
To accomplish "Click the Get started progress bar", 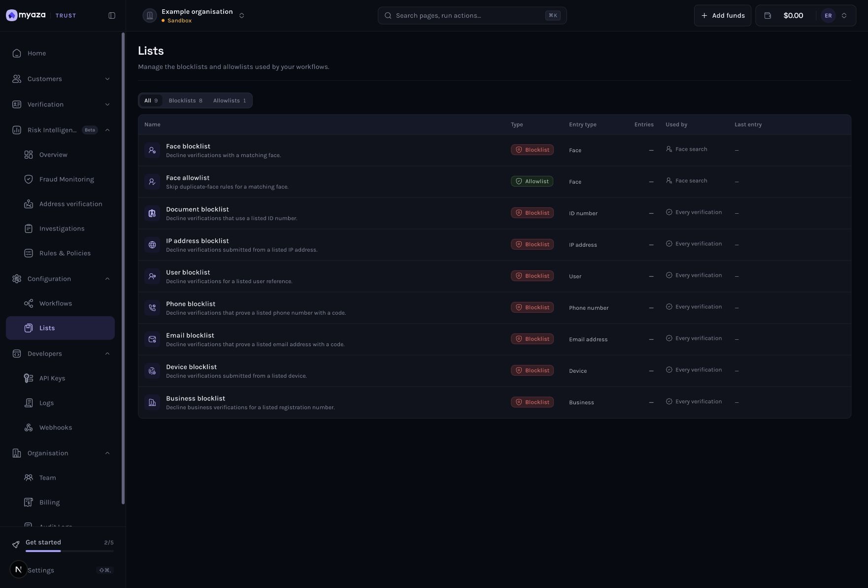I will click(69, 551).
